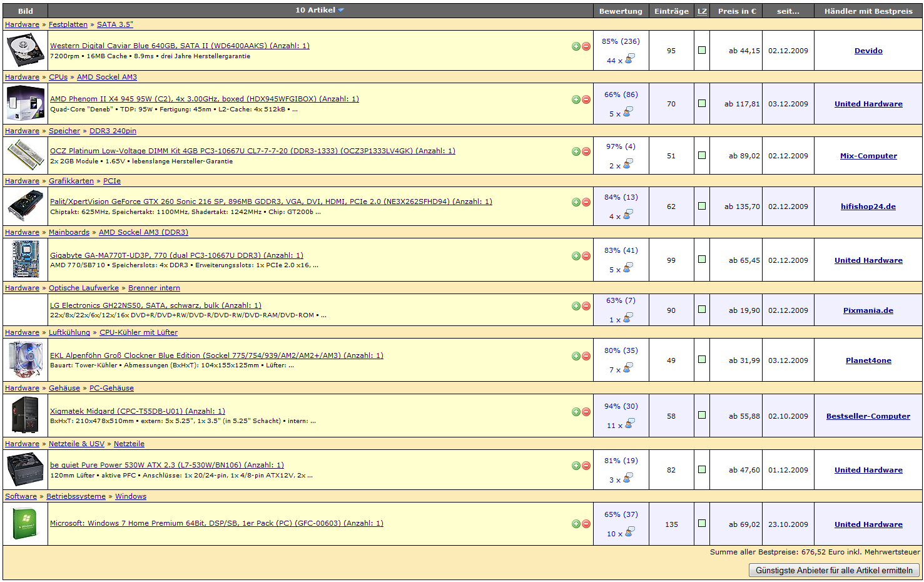Open Western Digital hard drive thumbnail
Viewport: 924px width, 582px height.
coord(26,51)
